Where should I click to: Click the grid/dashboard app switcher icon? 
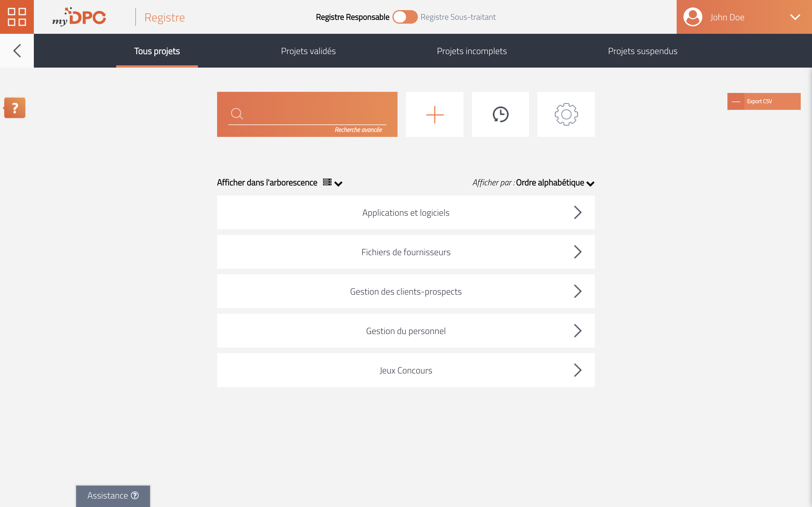point(16,16)
